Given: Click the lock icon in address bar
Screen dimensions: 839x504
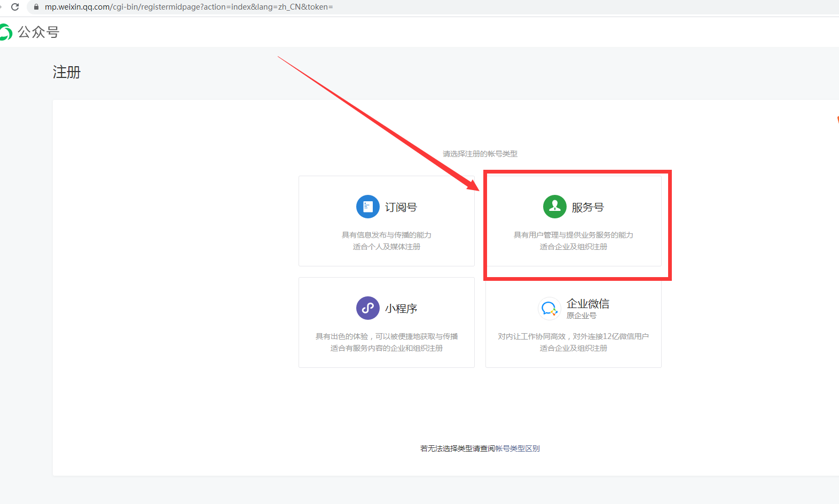Looking at the screenshot, I should [36, 7].
